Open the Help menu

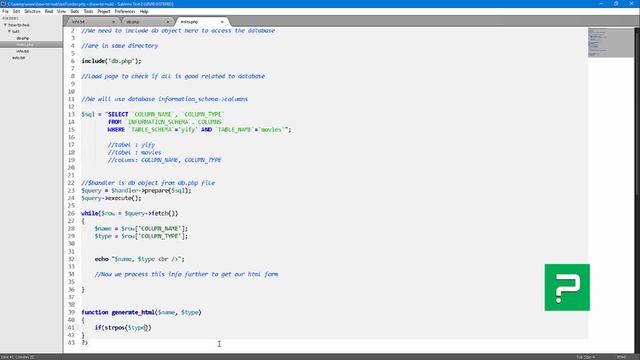(x=144, y=11)
